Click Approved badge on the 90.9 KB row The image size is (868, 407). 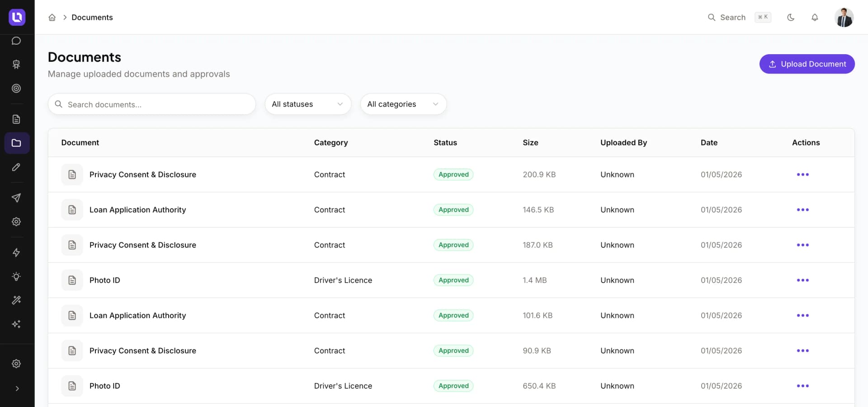(x=453, y=351)
